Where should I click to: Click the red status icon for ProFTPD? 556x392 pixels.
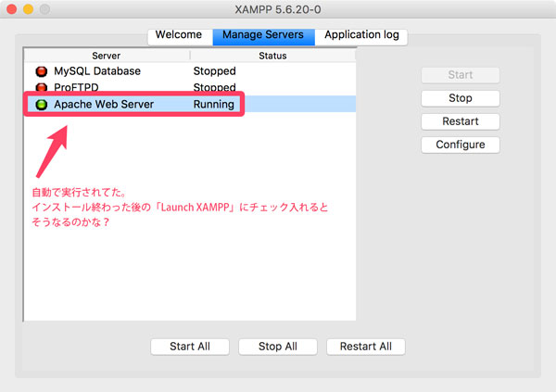coord(42,87)
